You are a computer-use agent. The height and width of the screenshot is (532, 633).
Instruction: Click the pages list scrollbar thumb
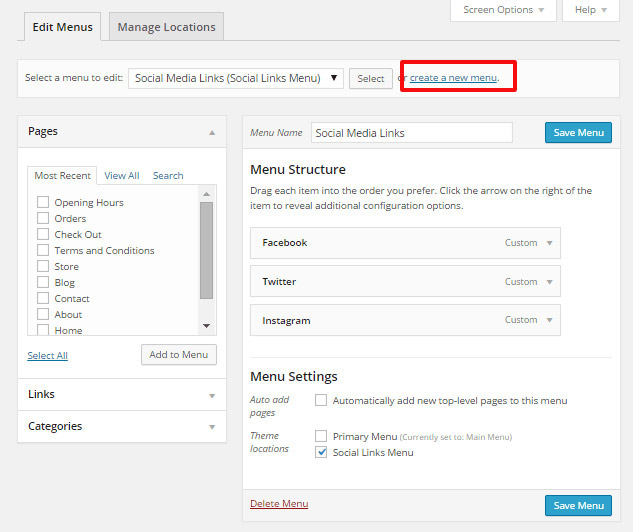(x=206, y=250)
